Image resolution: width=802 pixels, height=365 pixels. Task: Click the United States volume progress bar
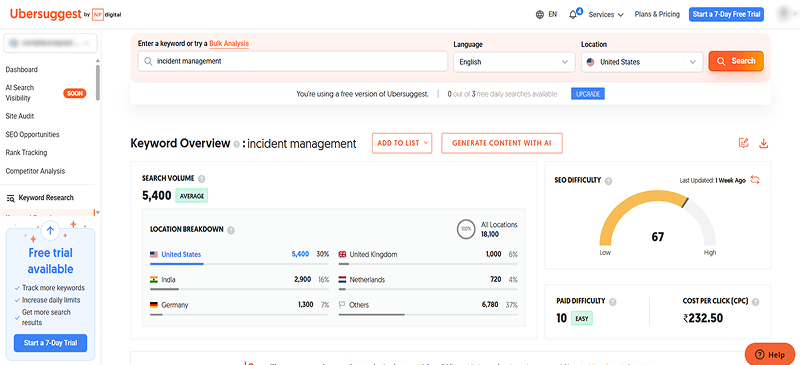pos(239,264)
